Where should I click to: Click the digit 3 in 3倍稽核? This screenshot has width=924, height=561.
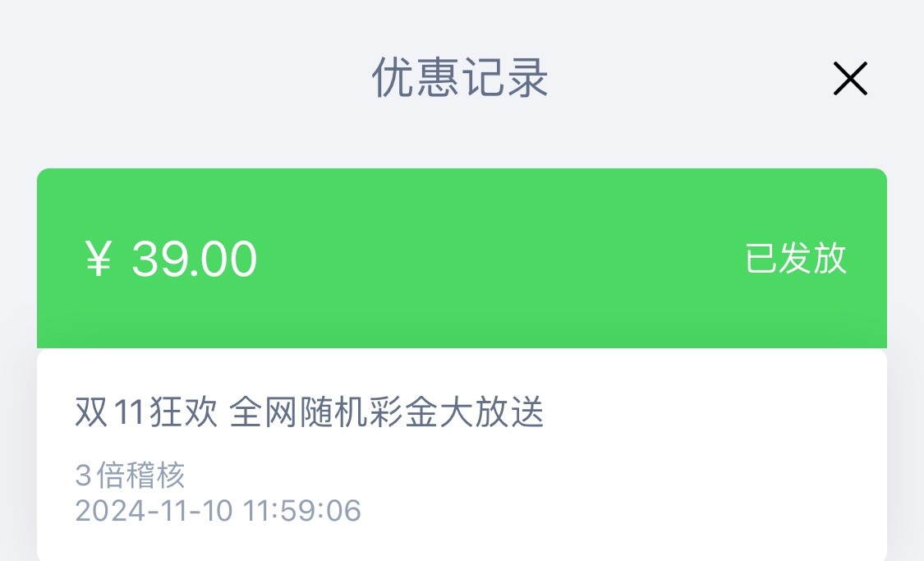pyautogui.click(x=83, y=476)
